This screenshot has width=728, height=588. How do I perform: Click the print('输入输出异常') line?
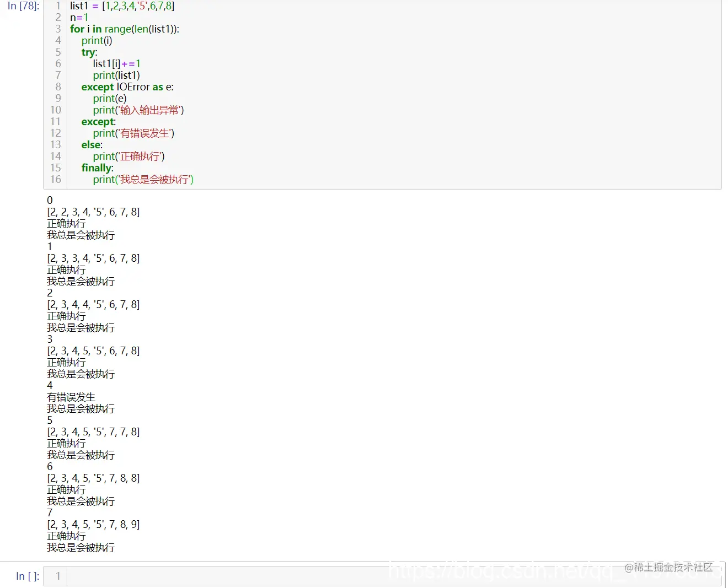[x=138, y=110]
